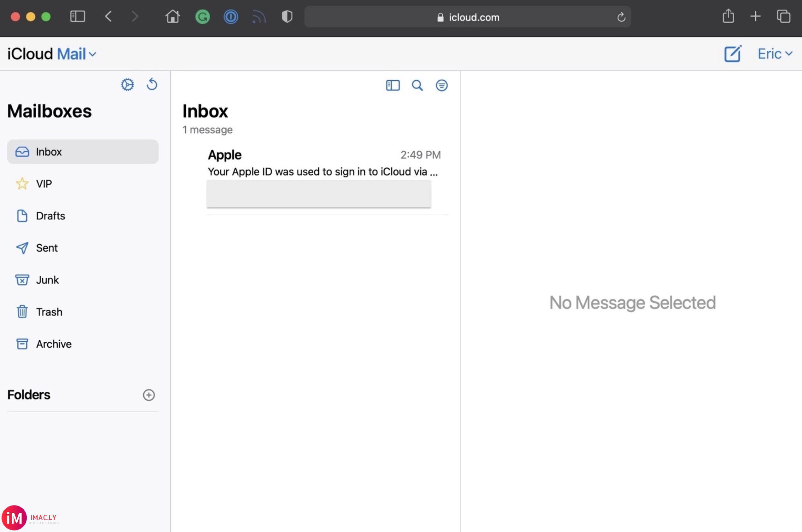Add a new folder with plus icon
This screenshot has width=802, height=532.
click(x=149, y=395)
